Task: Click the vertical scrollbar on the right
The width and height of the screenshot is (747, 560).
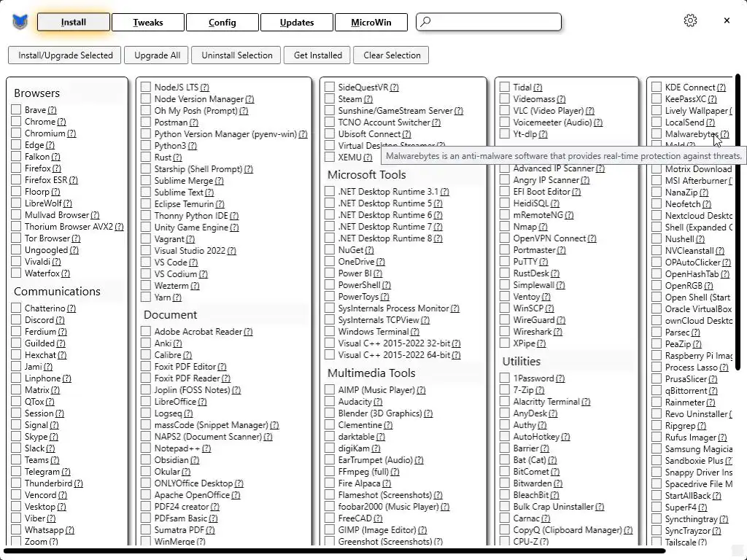Action: pyautogui.click(x=738, y=222)
